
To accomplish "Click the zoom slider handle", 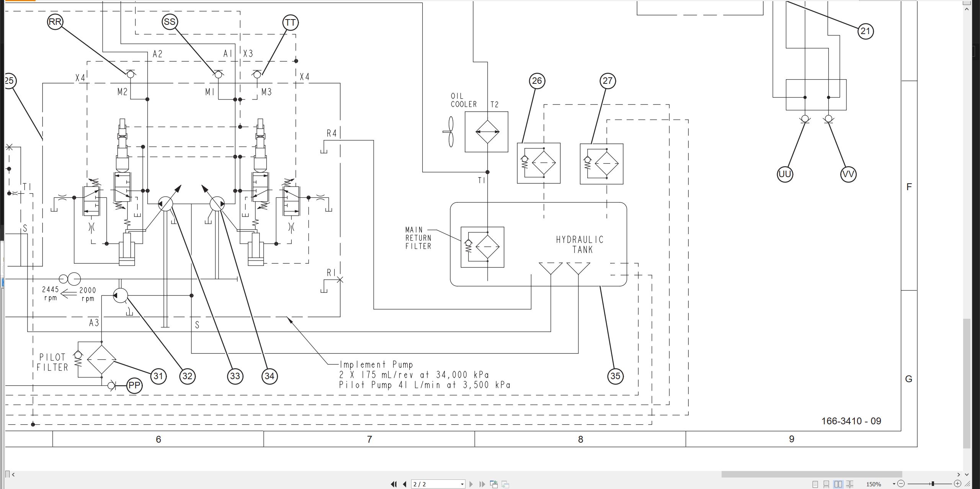I will pyautogui.click(x=933, y=484).
